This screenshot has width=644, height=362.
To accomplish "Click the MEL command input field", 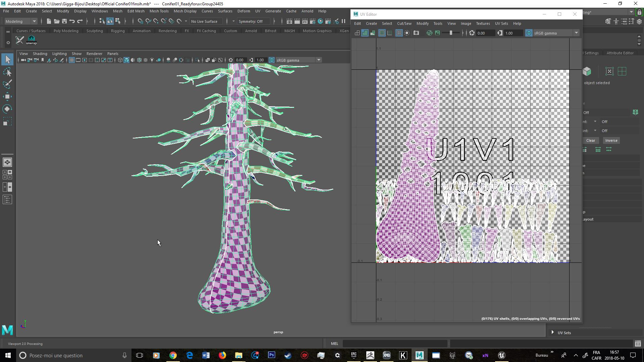I will point(395,344).
